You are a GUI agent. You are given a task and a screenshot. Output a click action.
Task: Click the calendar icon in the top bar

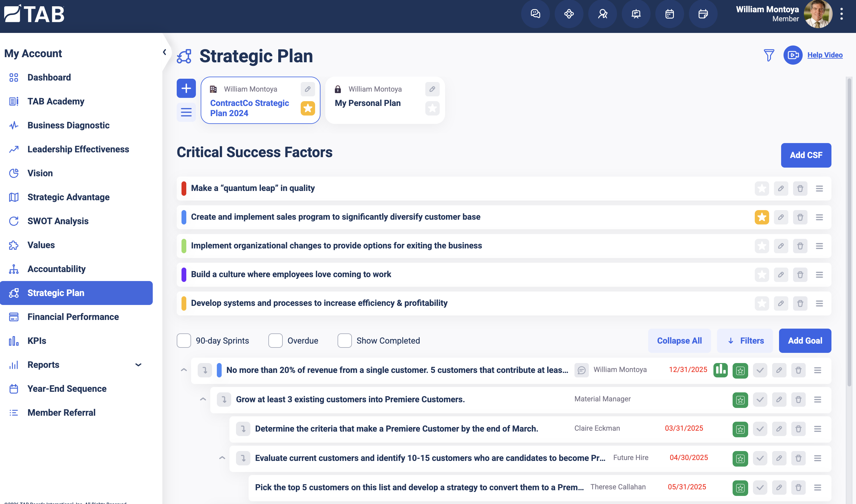click(669, 14)
